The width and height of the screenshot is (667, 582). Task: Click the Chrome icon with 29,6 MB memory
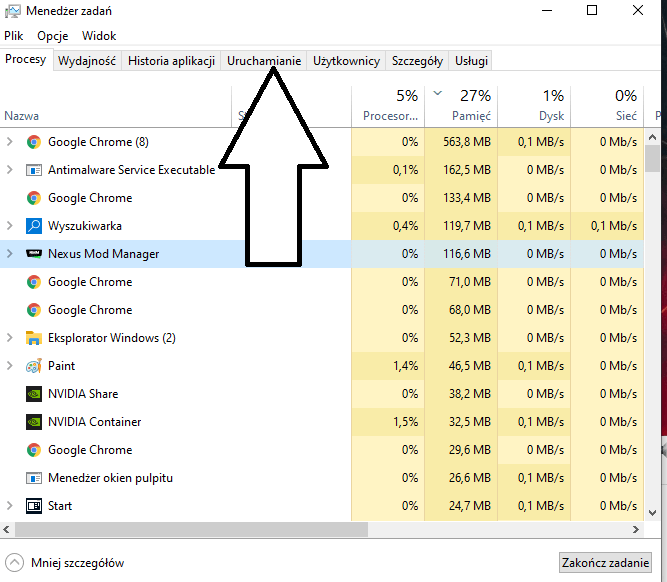(34, 450)
